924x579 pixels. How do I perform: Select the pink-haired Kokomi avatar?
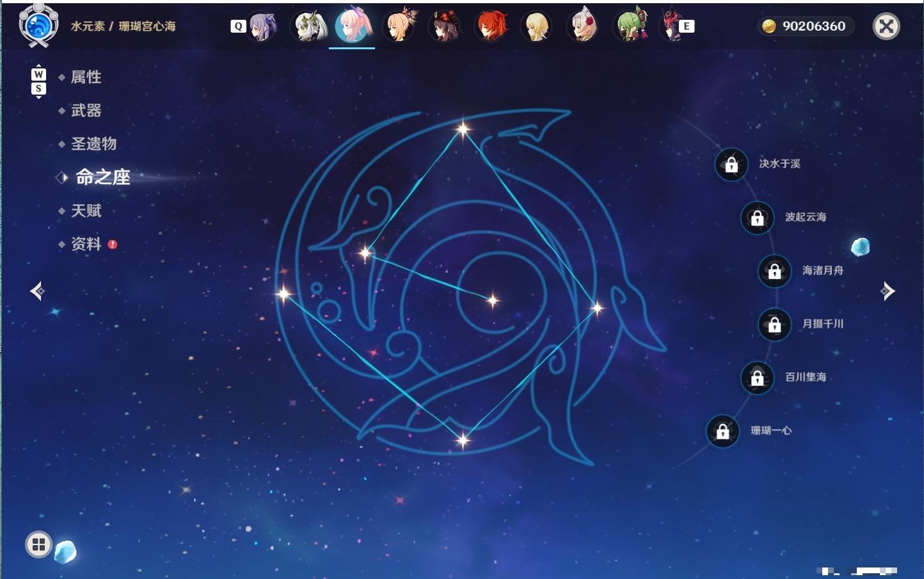coord(353,26)
